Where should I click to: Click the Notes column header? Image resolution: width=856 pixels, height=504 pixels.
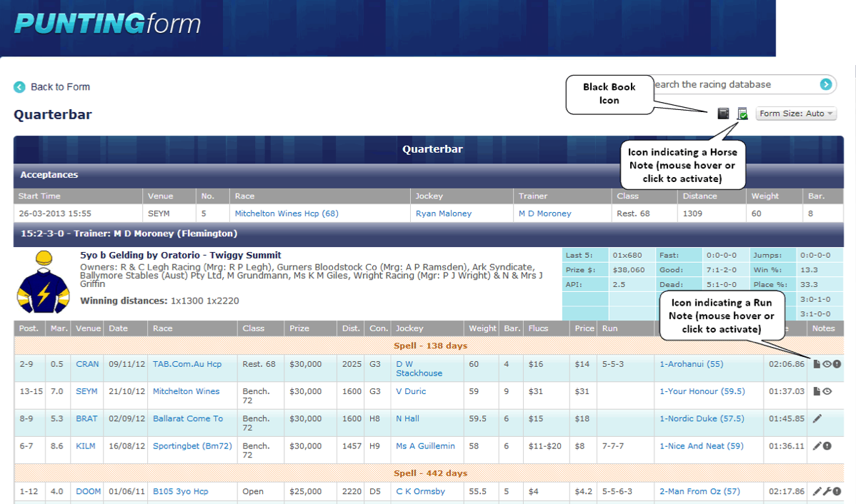click(x=823, y=328)
